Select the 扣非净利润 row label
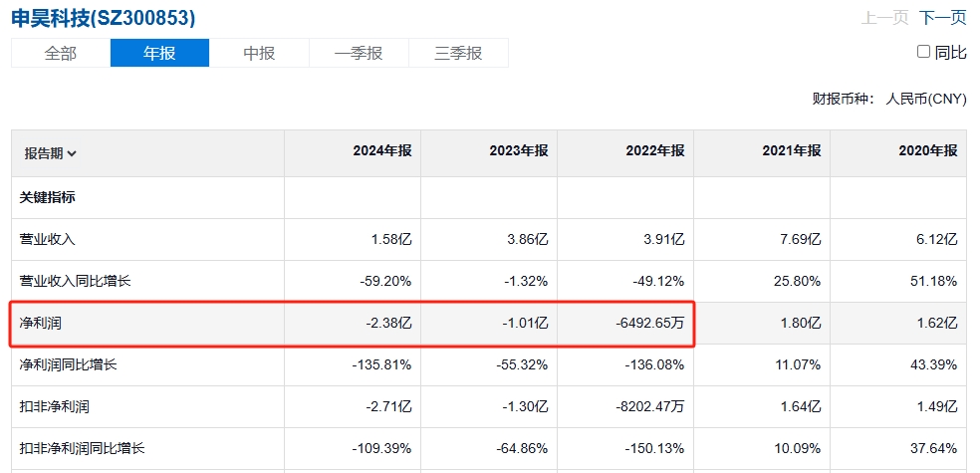The height and width of the screenshot is (473, 980). pos(55,406)
